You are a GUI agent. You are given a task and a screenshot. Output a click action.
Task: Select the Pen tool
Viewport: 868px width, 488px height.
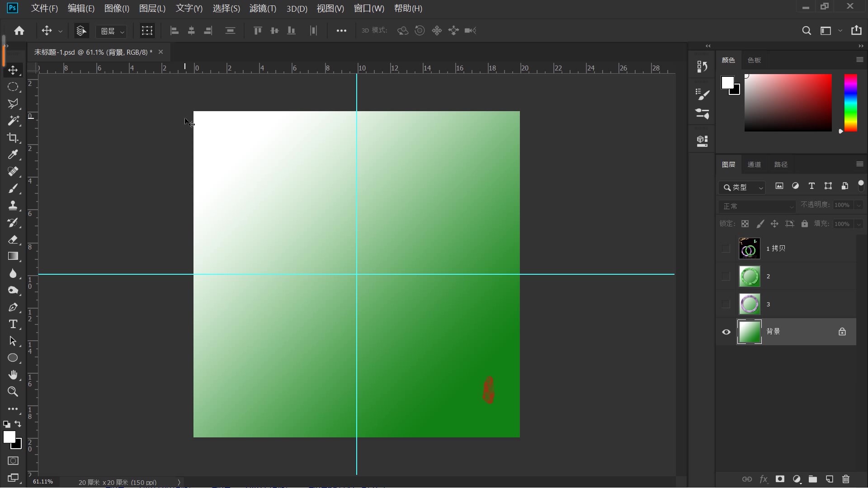[13, 307]
